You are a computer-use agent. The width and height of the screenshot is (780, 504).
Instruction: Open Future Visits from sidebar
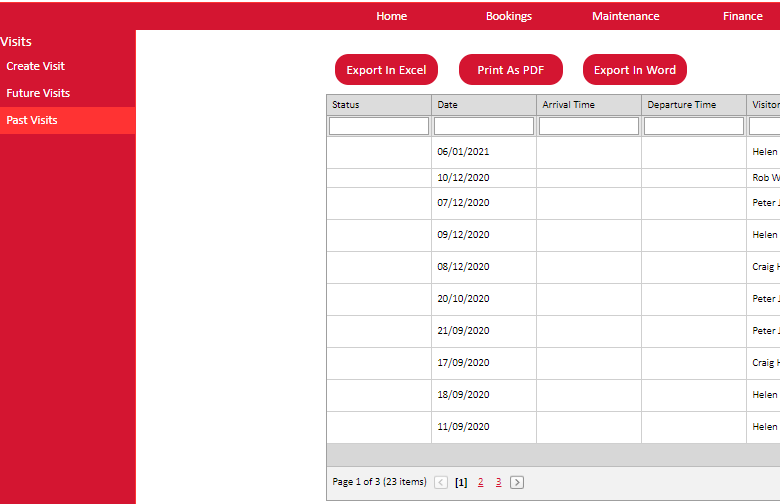(x=38, y=93)
